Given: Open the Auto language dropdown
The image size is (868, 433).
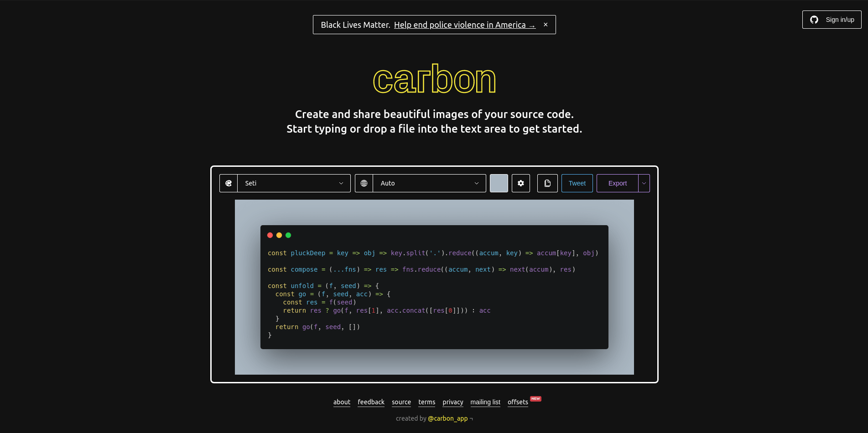Looking at the screenshot, I should [429, 183].
